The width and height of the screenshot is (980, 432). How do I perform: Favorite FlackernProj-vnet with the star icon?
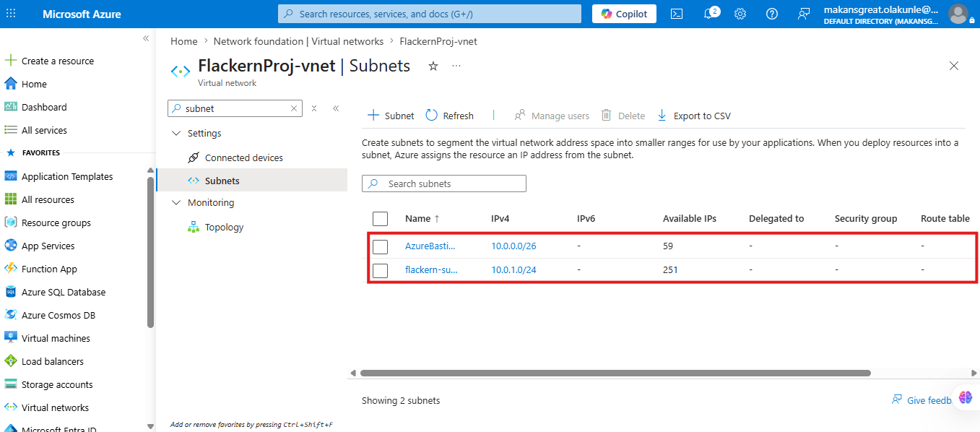point(433,66)
